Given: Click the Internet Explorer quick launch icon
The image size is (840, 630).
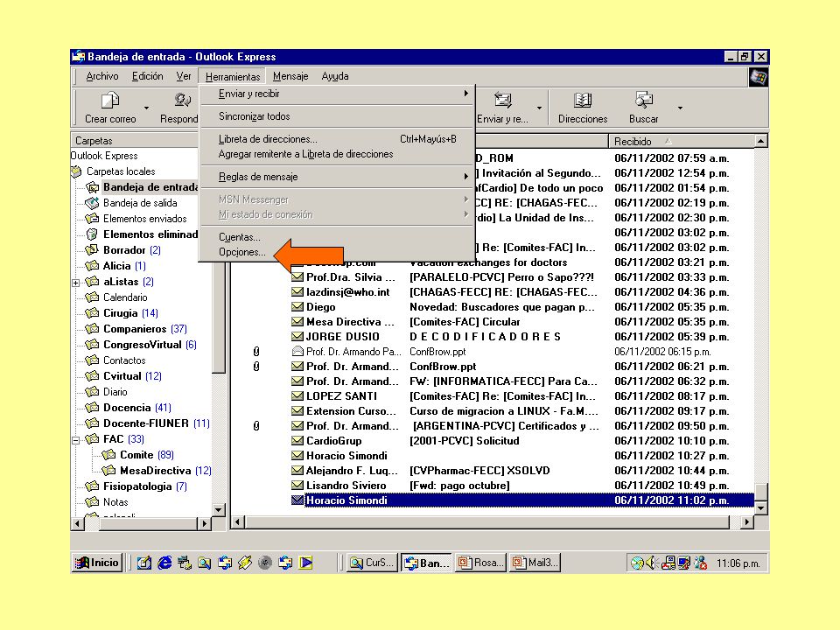Looking at the screenshot, I should (164, 563).
